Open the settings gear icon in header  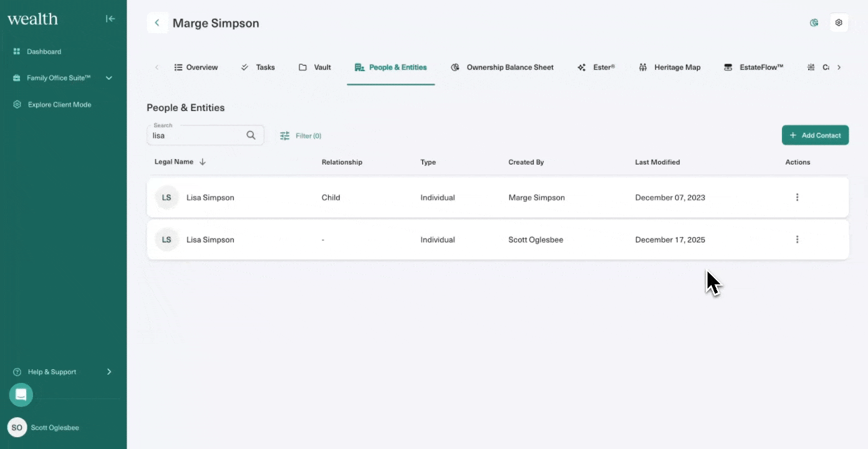(839, 23)
